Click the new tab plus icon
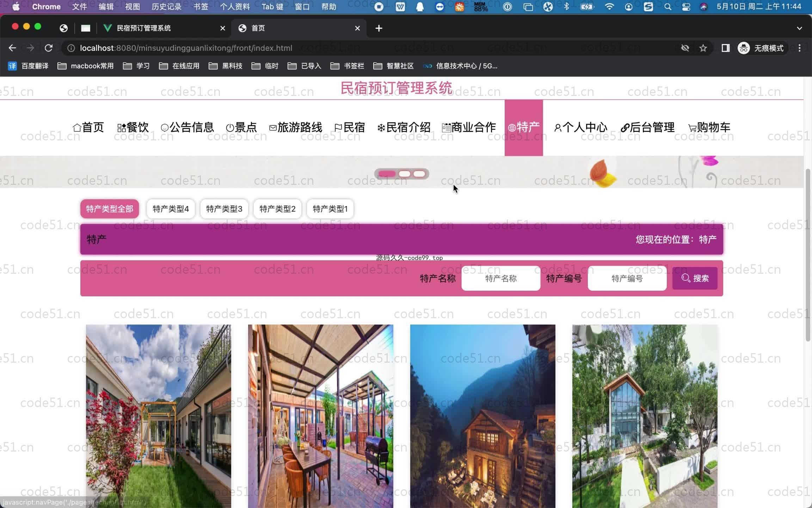 click(x=379, y=28)
